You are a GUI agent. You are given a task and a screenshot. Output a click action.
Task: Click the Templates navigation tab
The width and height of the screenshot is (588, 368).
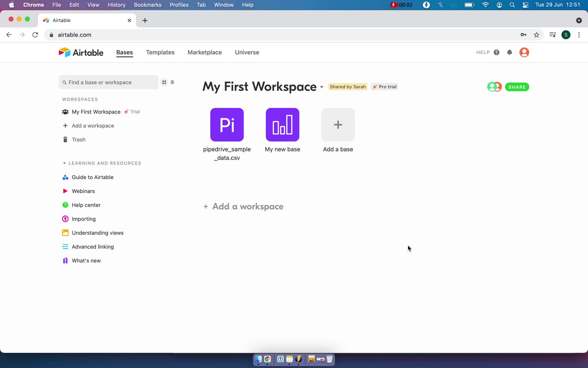(160, 52)
